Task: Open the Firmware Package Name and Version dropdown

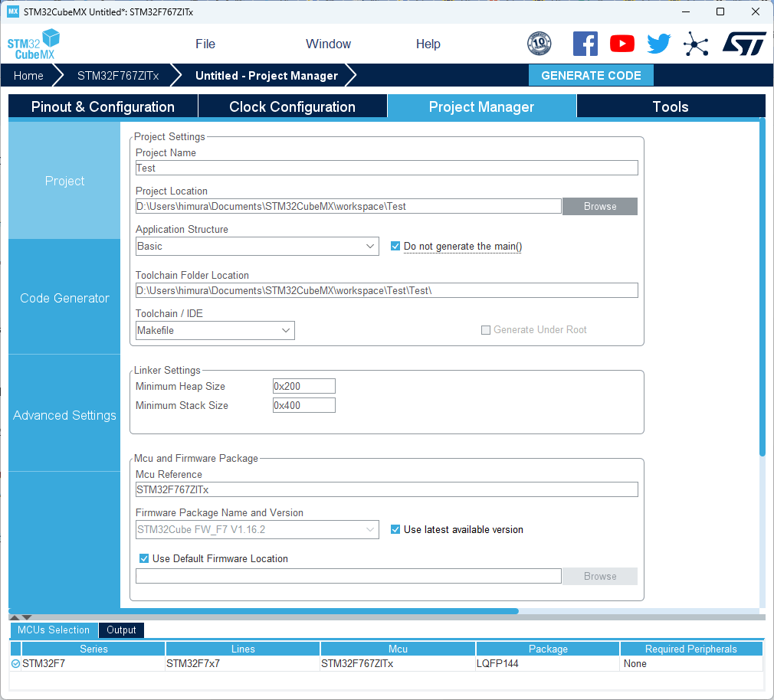Action: (x=257, y=530)
